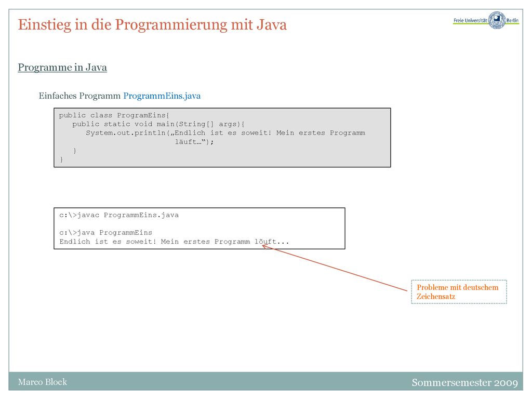This screenshot has height=399, width=532.
Task: Click the 'c:\>javac ProgrammEins.java' command line
Action: (x=119, y=215)
